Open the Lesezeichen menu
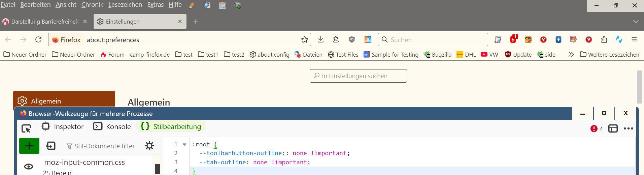 [x=125, y=5]
